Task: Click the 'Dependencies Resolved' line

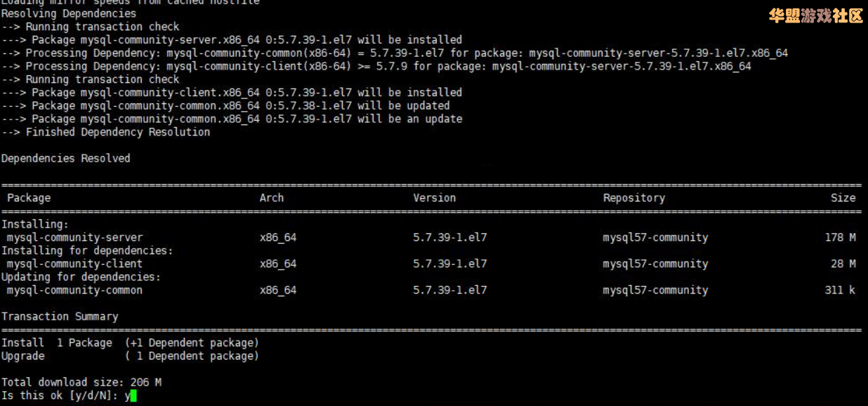Action: coord(66,159)
